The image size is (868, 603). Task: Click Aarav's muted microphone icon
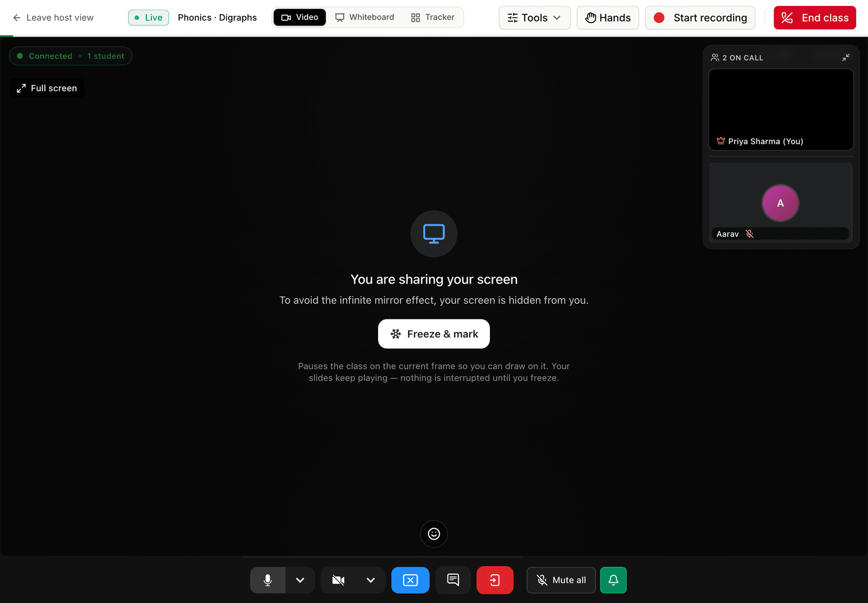[750, 234]
